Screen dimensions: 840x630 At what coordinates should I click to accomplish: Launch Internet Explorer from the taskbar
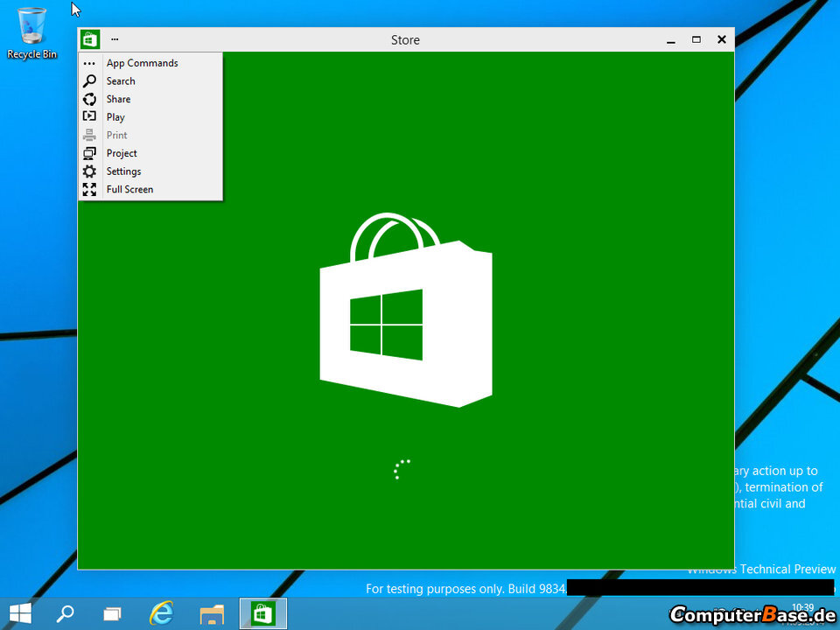tap(162, 613)
